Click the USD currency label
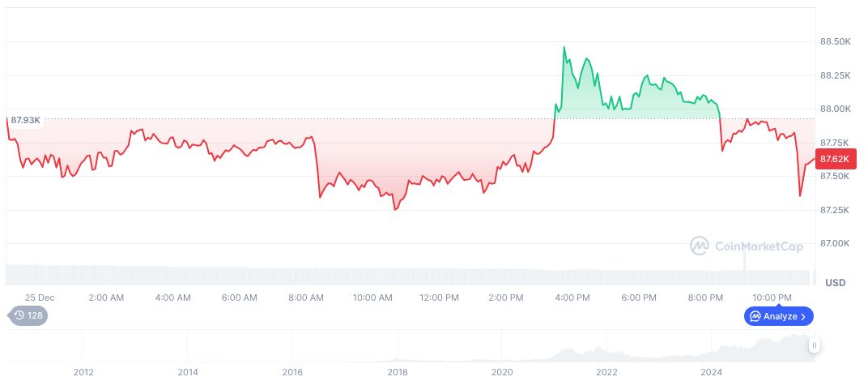The height and width of the screenshot is (381, 868). tap(835, 283)
